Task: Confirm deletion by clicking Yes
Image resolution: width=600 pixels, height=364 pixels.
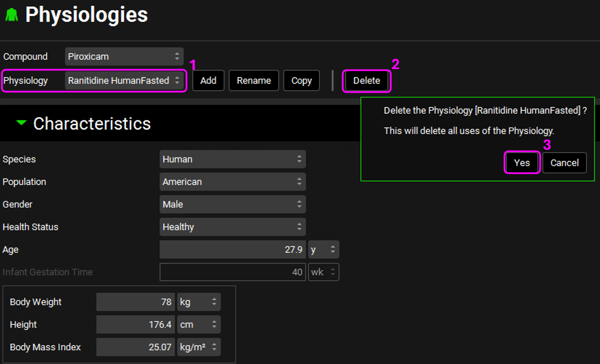Action: [521, 163]
